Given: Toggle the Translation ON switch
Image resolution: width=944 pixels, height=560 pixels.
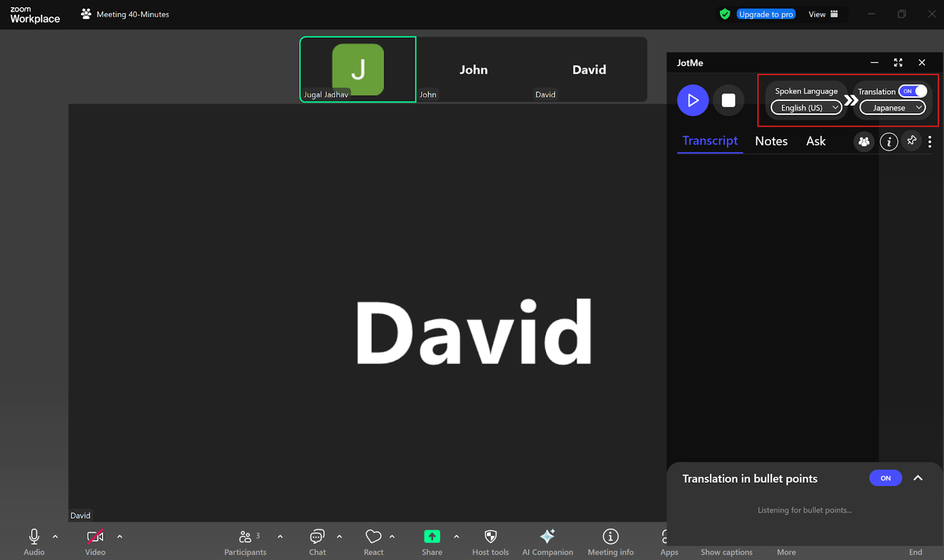Looking at the screenshot, I should [x=913, y=91].
